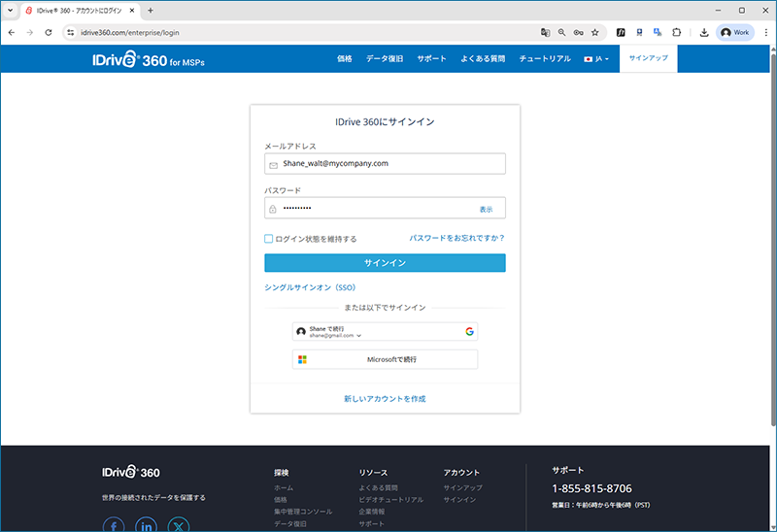Click the IDrive 360 for MSPs logo
Image resolution: width=777 pixels, height=532 pixels.
coord(149,59)
